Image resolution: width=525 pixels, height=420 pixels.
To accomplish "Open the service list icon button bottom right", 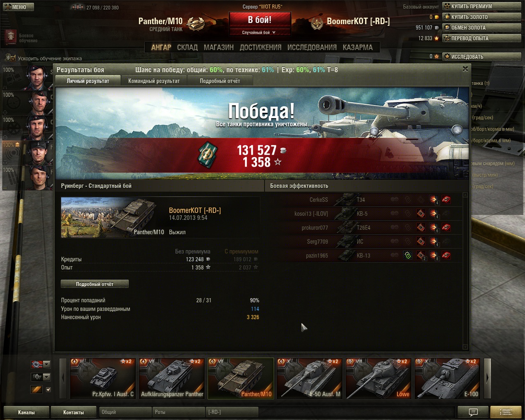I will tap(506, 412).
